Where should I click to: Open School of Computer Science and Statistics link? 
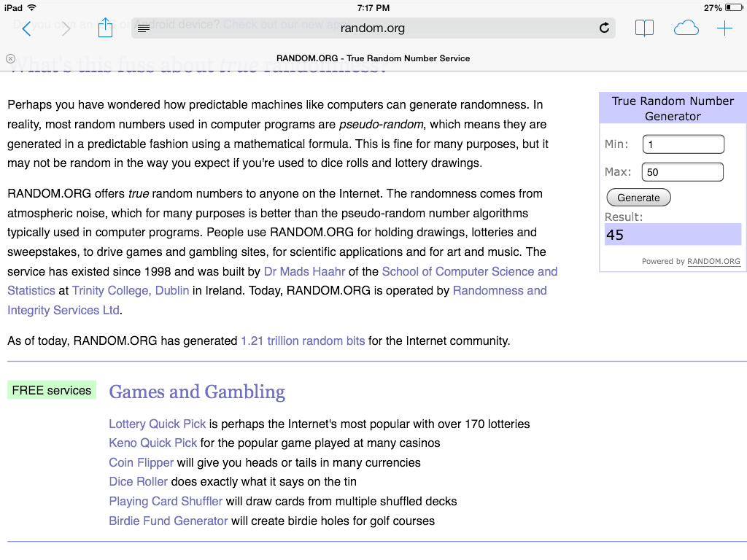point(282,281)
